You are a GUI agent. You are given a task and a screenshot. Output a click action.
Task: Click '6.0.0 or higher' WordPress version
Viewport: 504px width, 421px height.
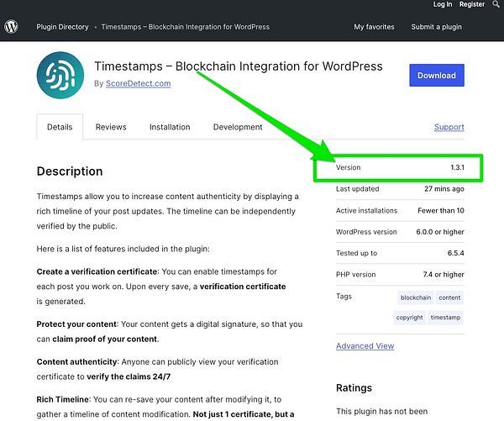coord(440,232)
